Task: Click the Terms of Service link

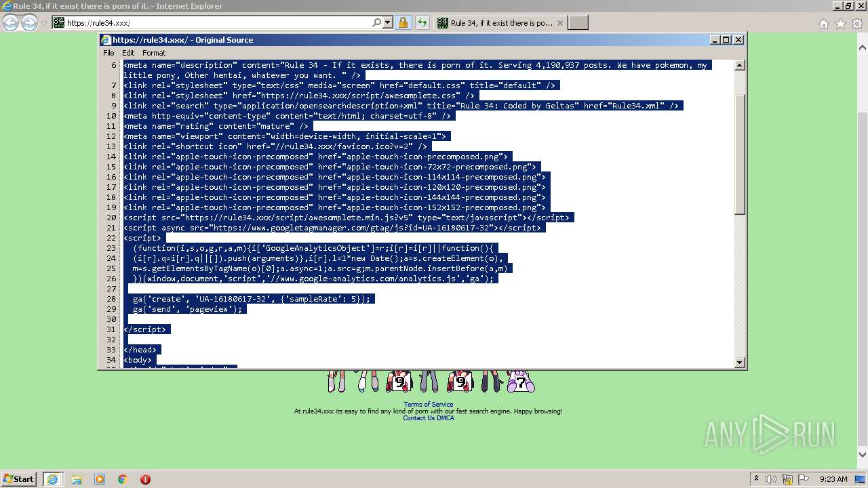Action: [x=429, y=405]
